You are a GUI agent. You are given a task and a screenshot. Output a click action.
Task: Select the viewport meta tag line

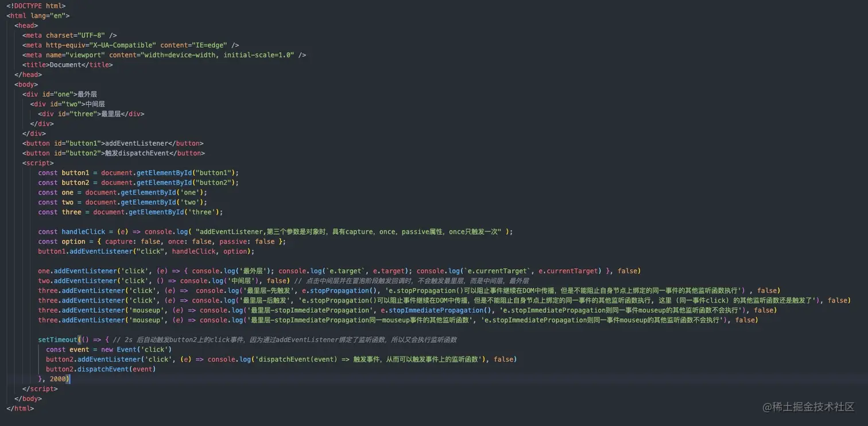coord(164,55)
